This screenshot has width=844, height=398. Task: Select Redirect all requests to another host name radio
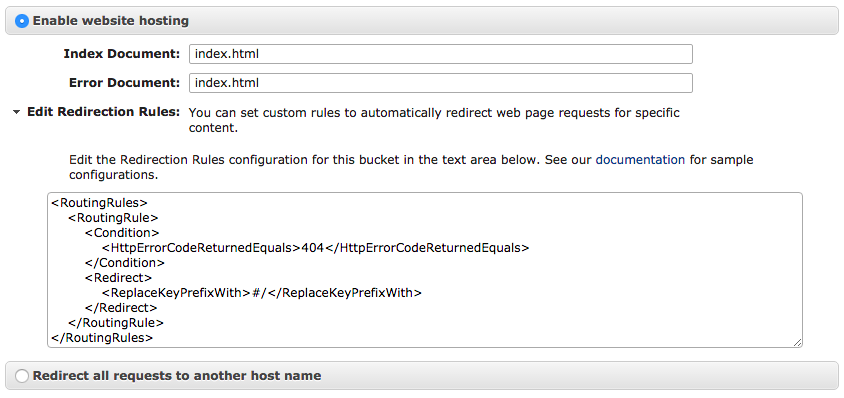(22, 375)
